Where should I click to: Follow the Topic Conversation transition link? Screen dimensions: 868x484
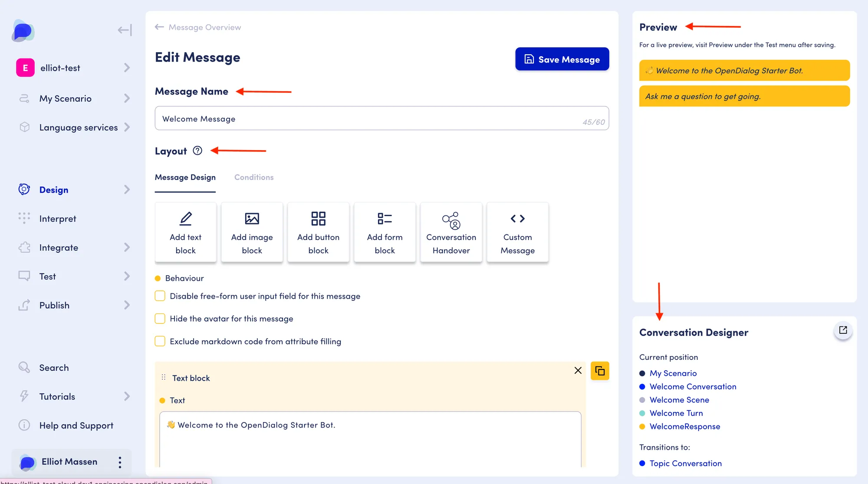pos(686,464)
